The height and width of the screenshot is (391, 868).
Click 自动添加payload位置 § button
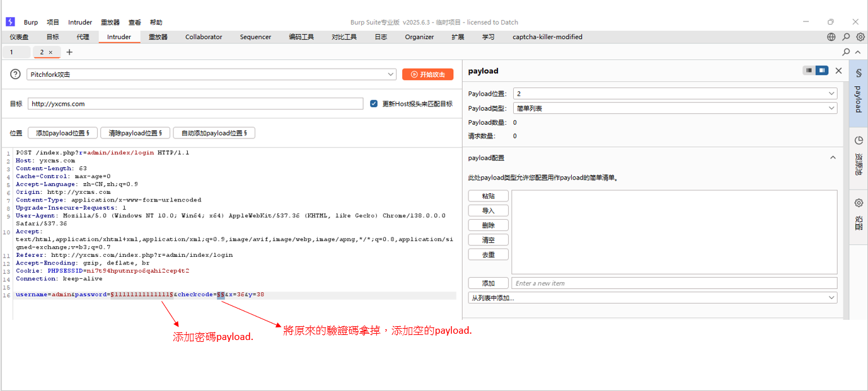click(x=214, y=133)
